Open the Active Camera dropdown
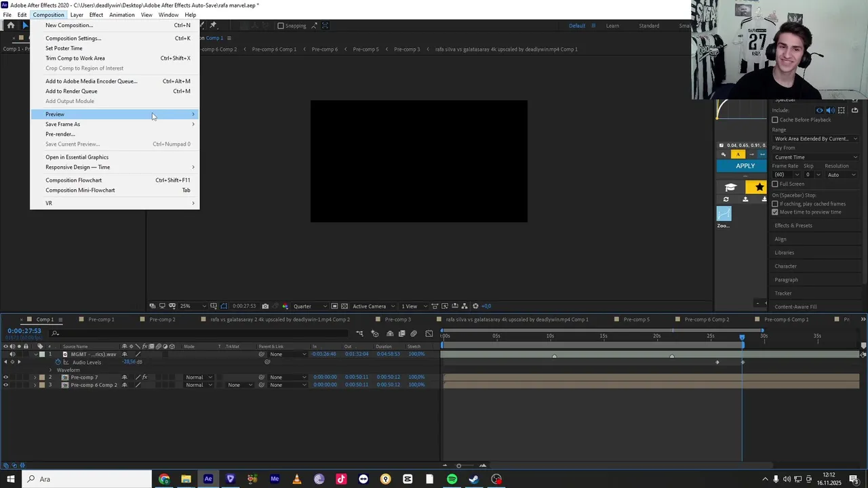Viewport: 868px width, 488px height. click(374, 306)
